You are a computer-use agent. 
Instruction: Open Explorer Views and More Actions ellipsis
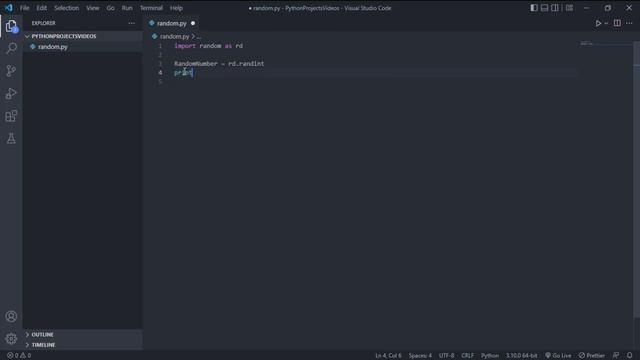point(131,23)
